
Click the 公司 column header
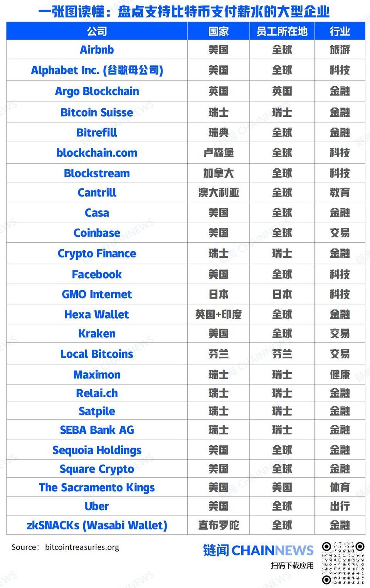coord(97,31)
